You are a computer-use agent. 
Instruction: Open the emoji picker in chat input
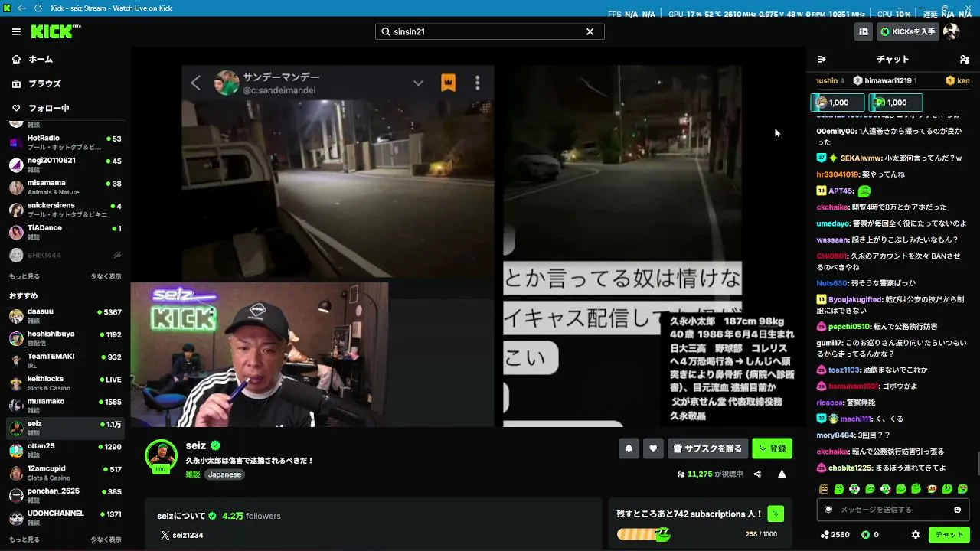click(x=957, y=510)
